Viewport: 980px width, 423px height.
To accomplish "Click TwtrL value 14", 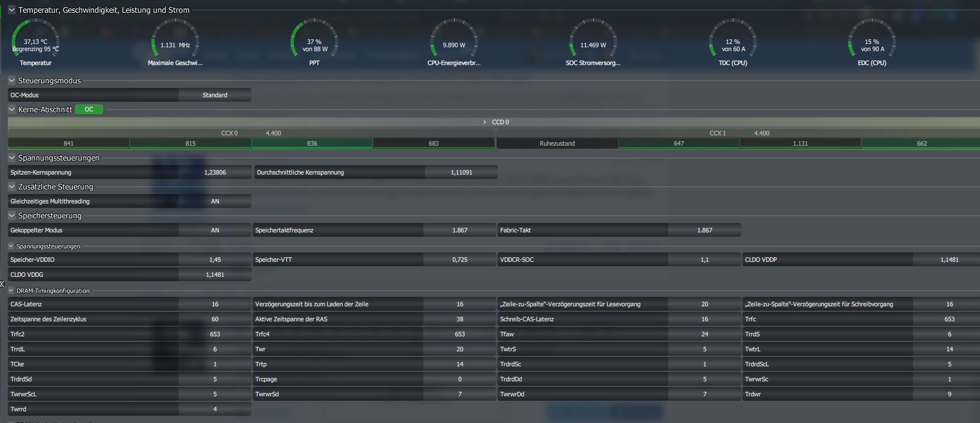I will coord(947,349).
